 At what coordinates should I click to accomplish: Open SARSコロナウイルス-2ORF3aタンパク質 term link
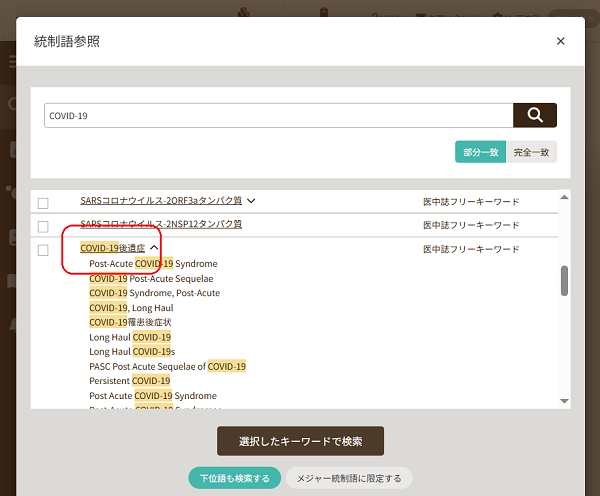161,201
